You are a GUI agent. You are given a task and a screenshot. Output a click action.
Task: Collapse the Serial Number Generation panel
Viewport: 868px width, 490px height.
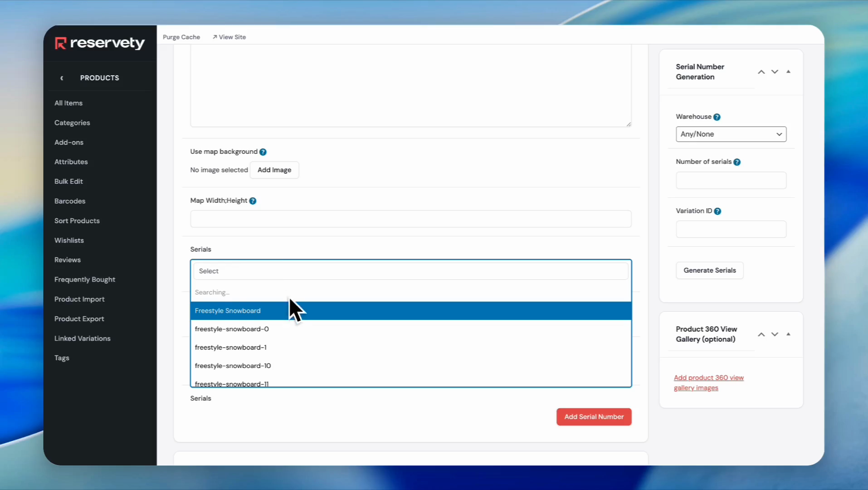[x=788, y=72]
